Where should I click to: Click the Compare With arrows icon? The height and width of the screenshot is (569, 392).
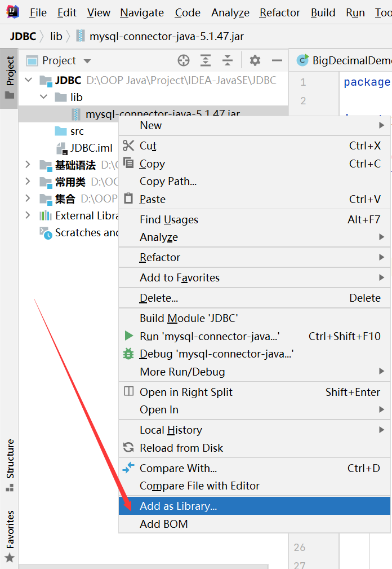coord(128,467)
